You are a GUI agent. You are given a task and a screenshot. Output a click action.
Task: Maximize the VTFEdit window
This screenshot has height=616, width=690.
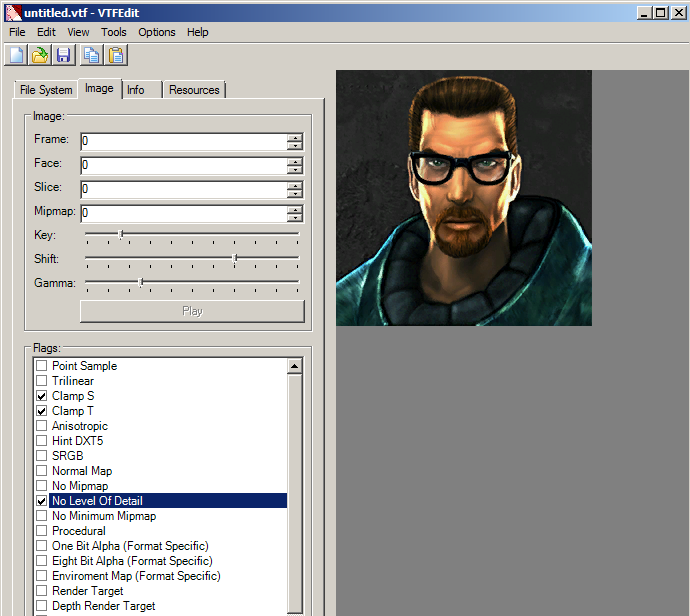[661, 13]
